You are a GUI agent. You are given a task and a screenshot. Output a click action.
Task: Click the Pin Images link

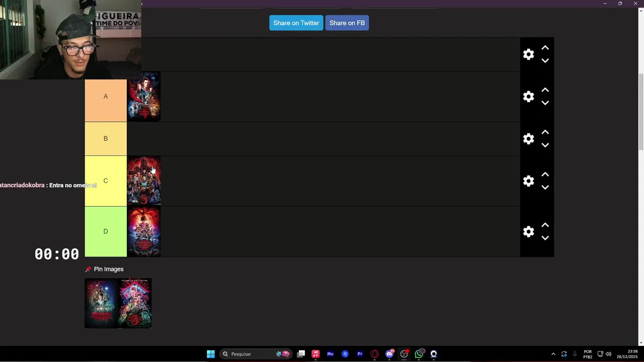(x=109, y=269)
